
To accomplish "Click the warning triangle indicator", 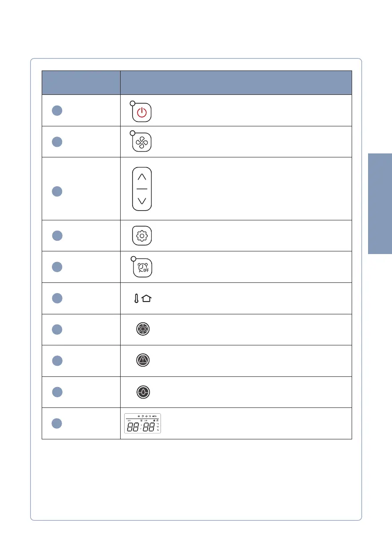I will tap(142, 360).
